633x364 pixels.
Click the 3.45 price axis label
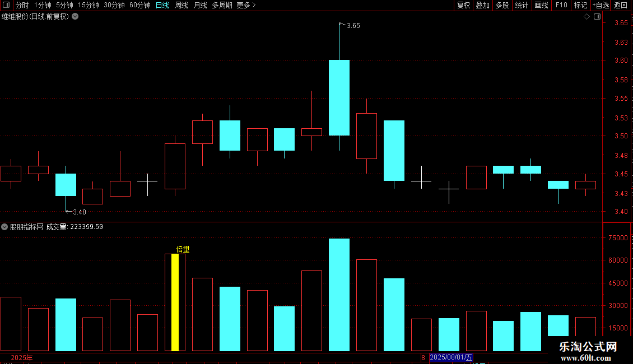click(x=621, y=174)
